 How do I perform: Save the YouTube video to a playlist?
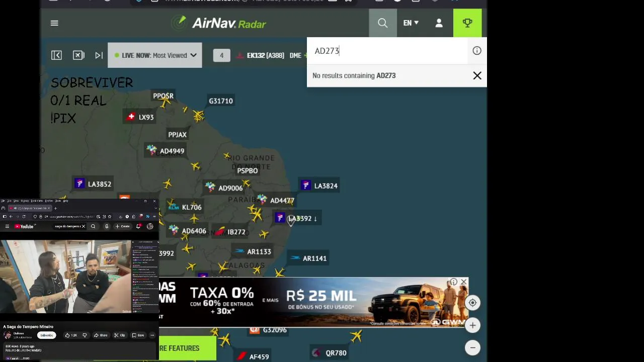click(x=138, y=335)
